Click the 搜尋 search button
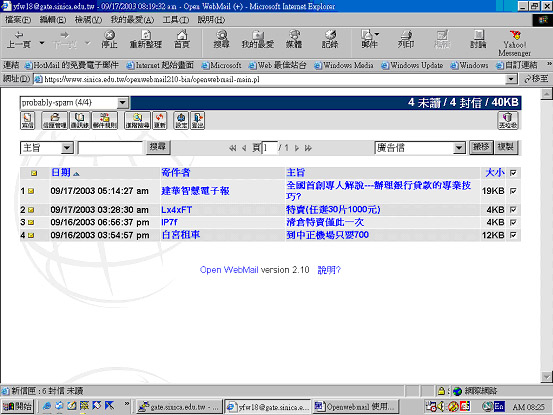The width and height of the screenshot is (553, 415). click(158, 147)
